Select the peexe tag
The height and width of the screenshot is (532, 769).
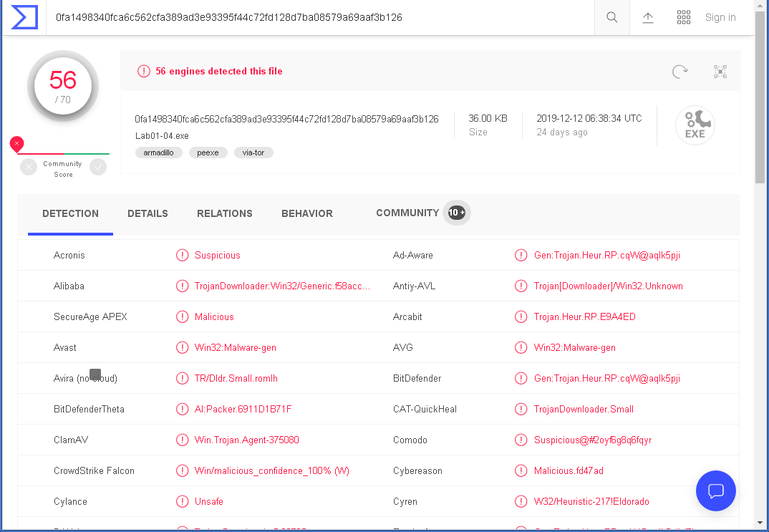pyautogui.click(x=208, y=153)
